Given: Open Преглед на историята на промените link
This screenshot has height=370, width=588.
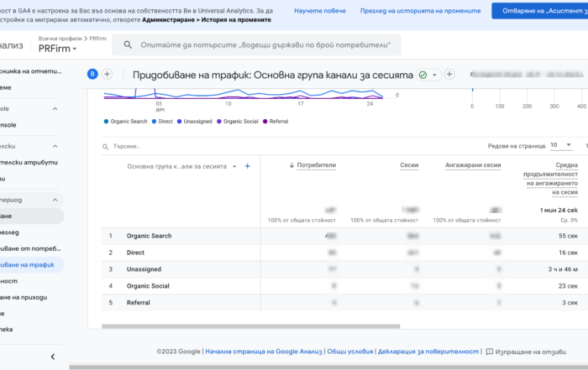Looking at the screenshot, I should [x=420, y=11].
